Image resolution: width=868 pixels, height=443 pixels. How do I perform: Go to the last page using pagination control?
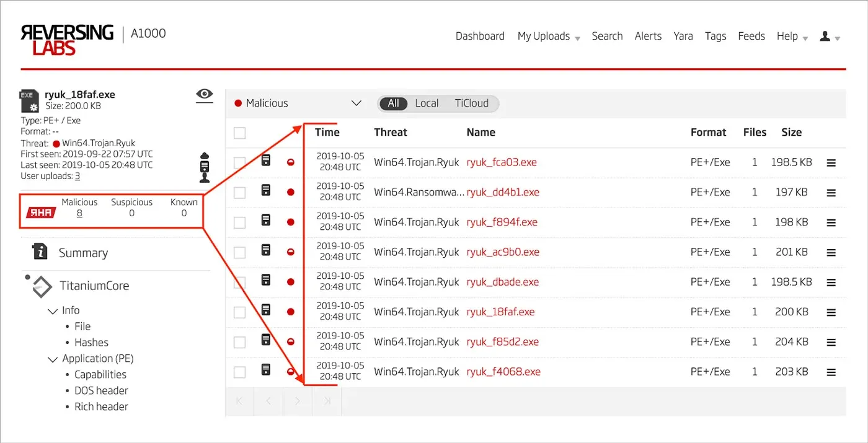point(327,401)
